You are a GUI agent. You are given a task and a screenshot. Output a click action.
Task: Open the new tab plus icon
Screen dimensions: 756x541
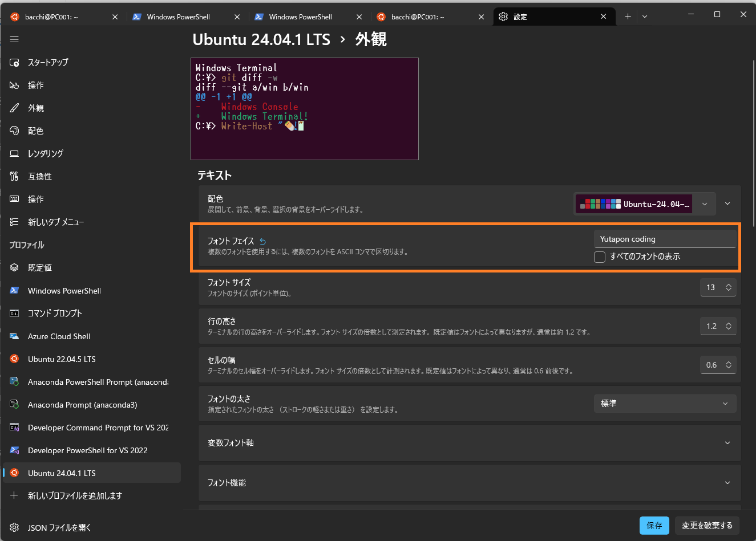click(x=628, y=17)
